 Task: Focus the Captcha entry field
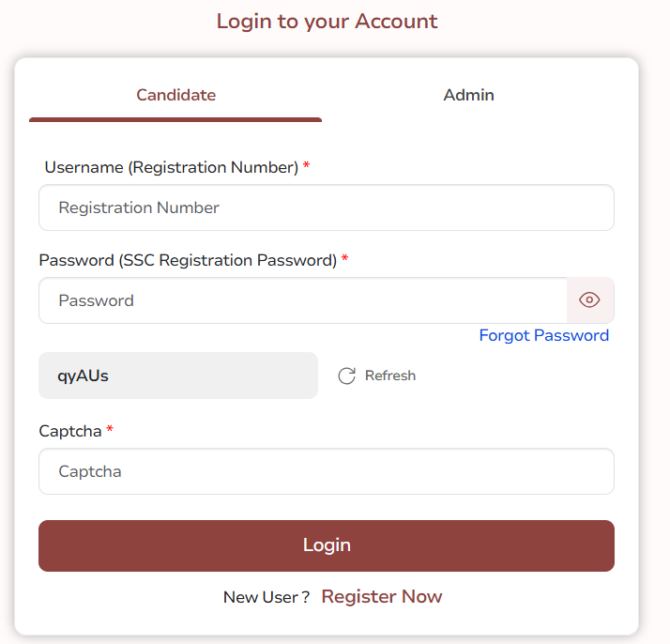(x=327, y=471)
